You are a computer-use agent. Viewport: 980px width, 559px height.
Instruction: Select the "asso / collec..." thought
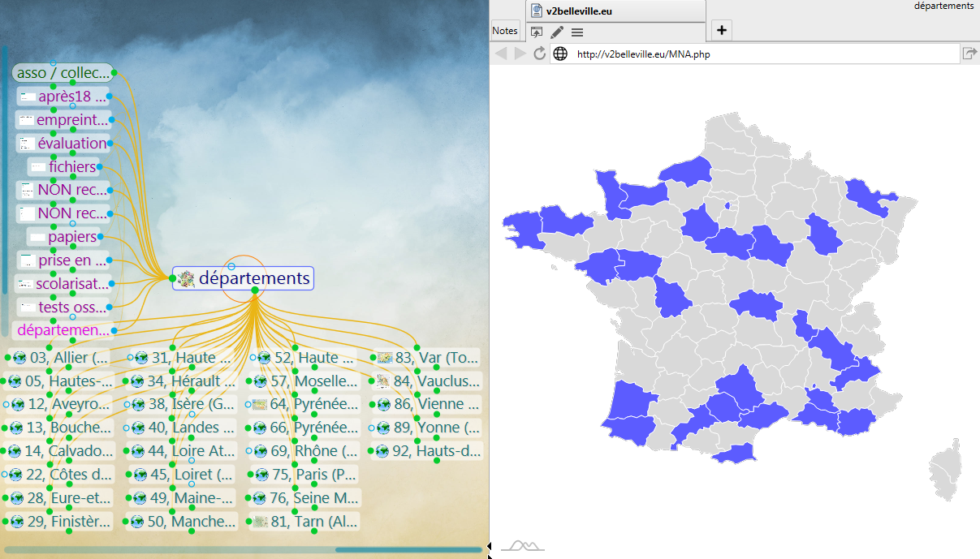point(63,73)
